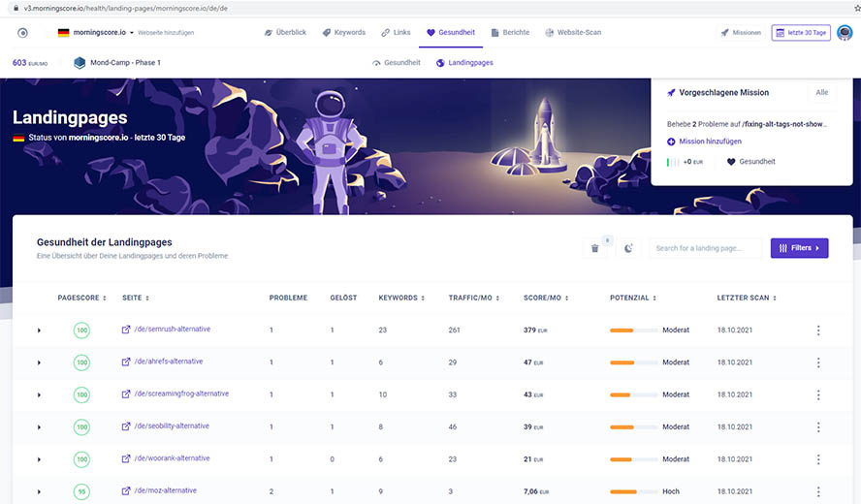Open /de/screamingfrog-alternative external link icon

click(126, 394)
